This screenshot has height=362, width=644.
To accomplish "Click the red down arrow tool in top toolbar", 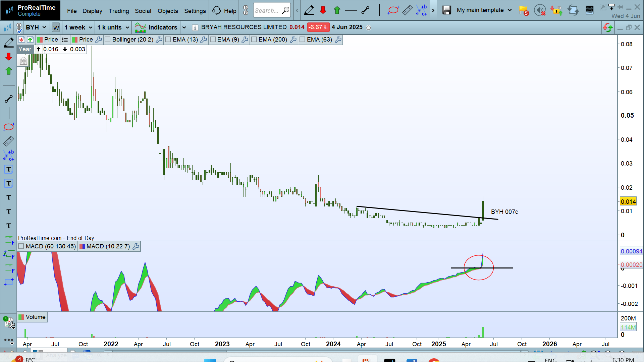I will pos(323,10).
